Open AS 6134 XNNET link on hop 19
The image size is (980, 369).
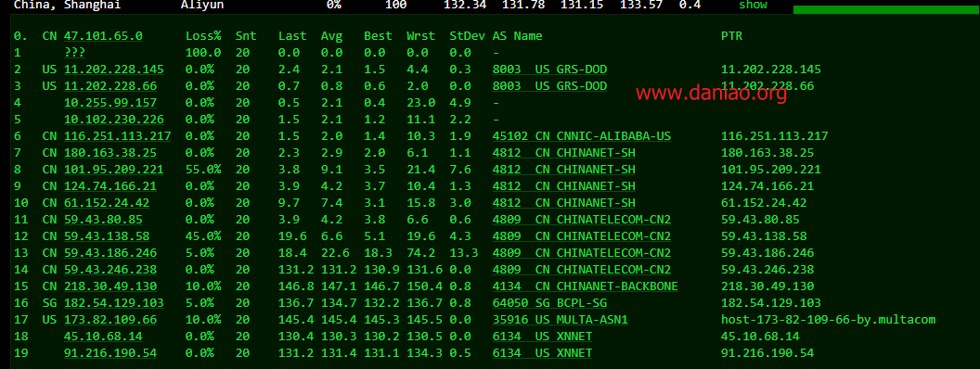coord(543,353)
